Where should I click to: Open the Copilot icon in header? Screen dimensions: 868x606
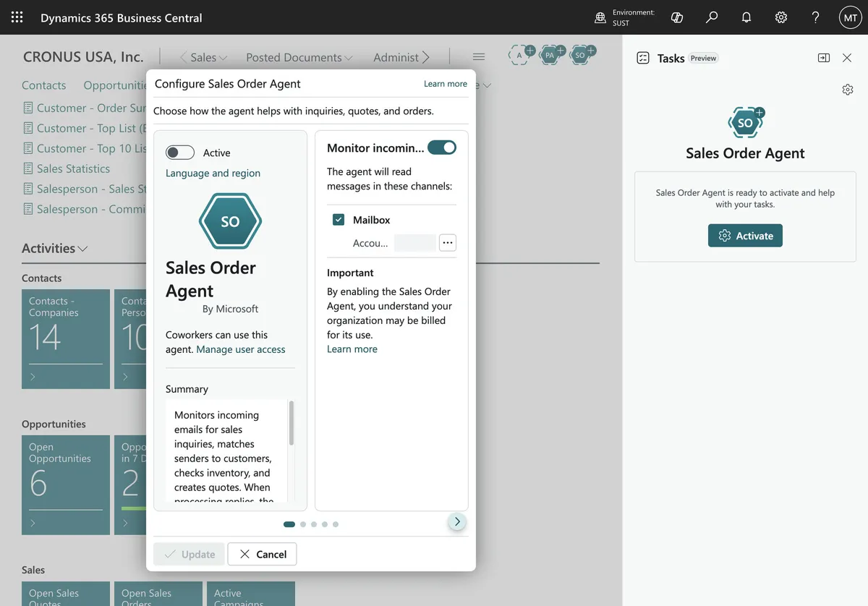tap(677, 17)
